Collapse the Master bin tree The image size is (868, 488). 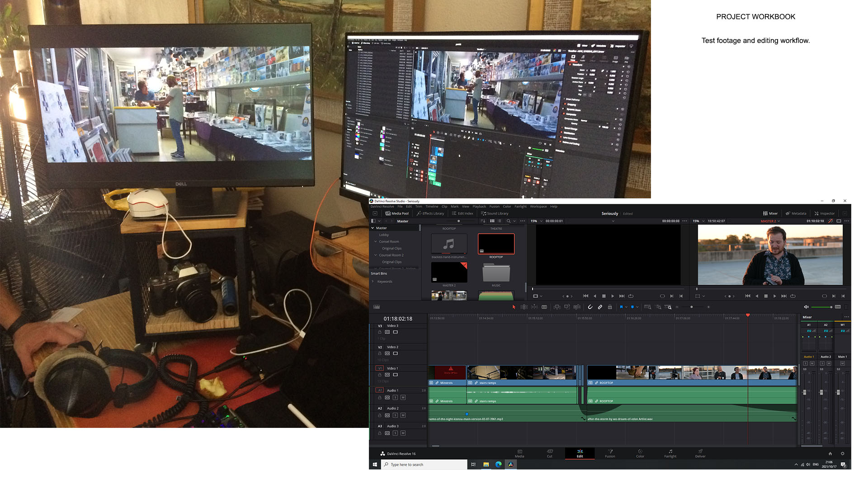pyautogui.click(x=373, y=228)
